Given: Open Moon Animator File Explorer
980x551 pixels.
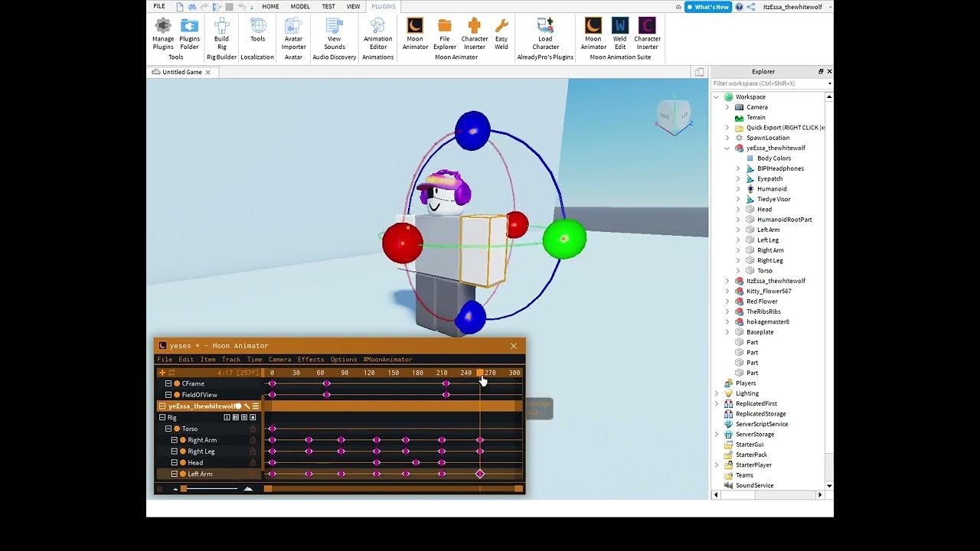Looking at the screenshot, I should 444,34.
